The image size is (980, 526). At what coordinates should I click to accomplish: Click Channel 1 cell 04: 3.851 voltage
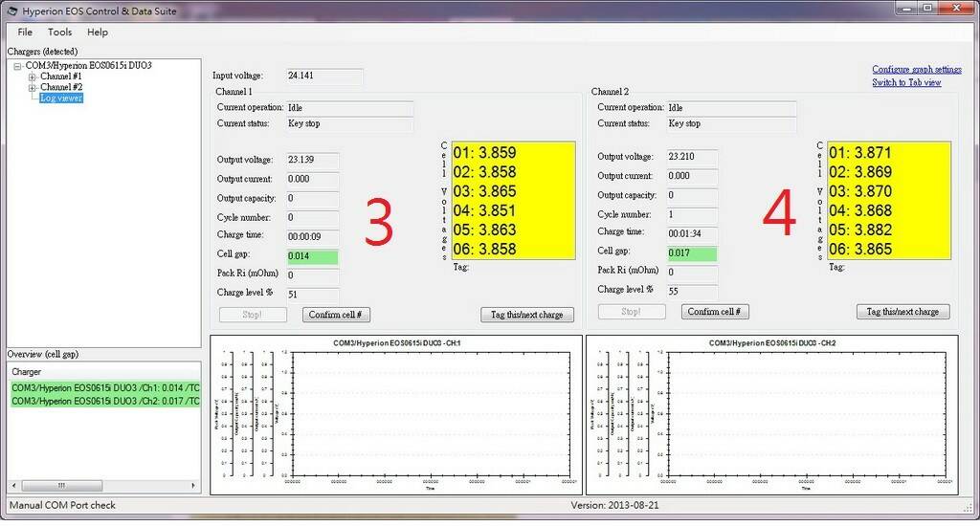point(485,210)
